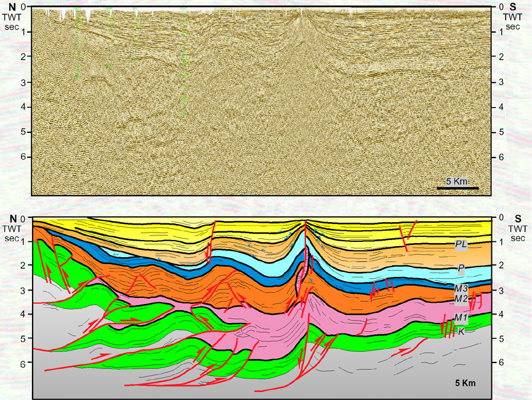The height and width of the screenshot is (400, 532).
Task: Click the K horizon label
Action: 461,332
